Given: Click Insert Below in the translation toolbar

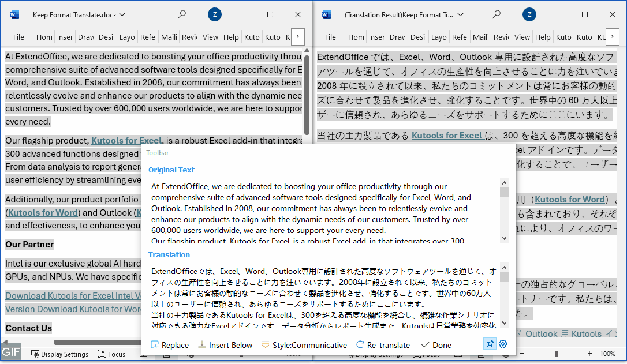Looking at the screenshot, I should (x=226, y=345).
